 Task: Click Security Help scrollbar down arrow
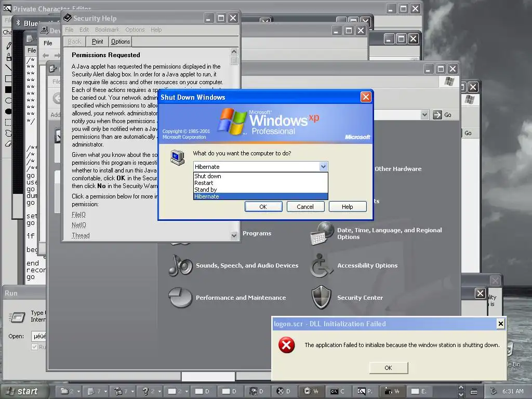pyautogui.click(x=234, y=235)
